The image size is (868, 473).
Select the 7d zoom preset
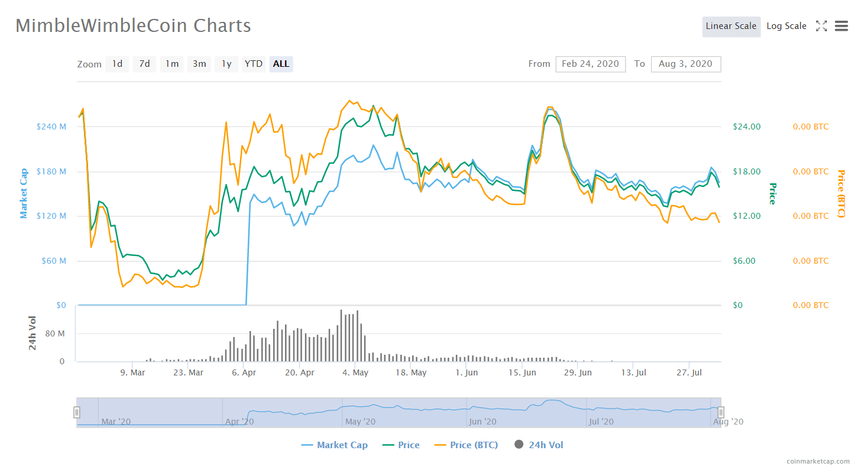pos(144,64)
